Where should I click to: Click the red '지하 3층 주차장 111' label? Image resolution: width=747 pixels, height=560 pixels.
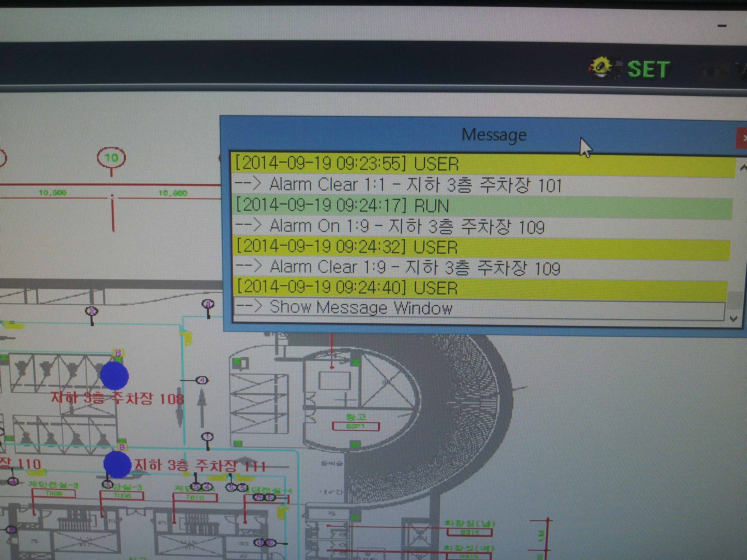click(200, 466)
